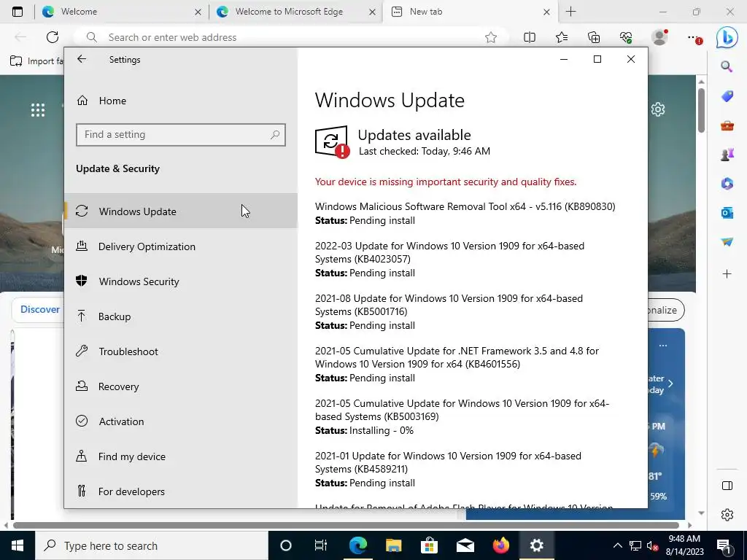Click the KB4589211 update entry

[448, 469]
